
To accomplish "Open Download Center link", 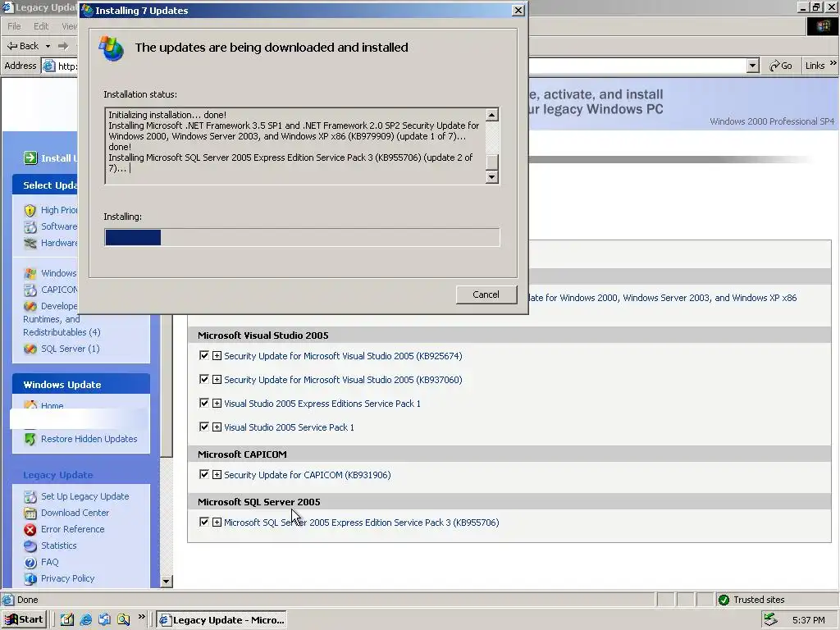I will click(x=75, y=513).
